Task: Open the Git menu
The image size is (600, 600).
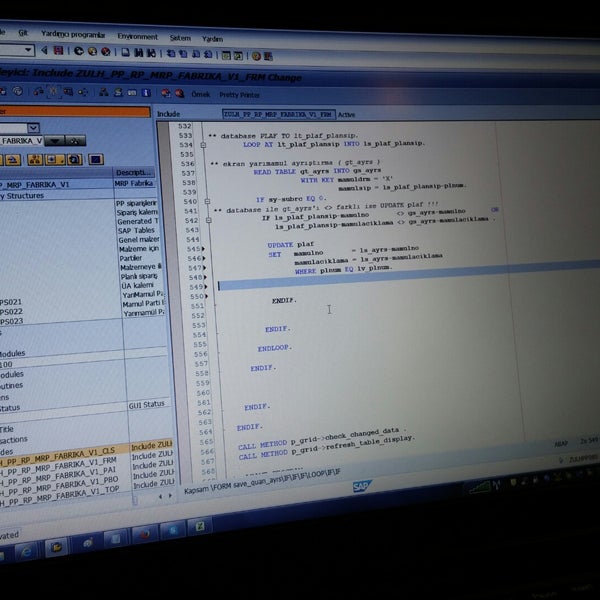Action: pyautogui.click(x=23, y=33)
